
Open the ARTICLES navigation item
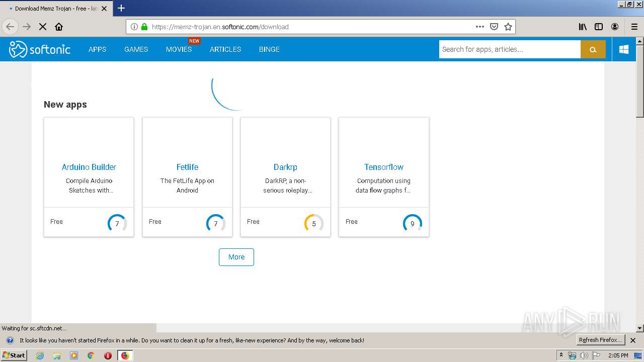coord(225,49)
